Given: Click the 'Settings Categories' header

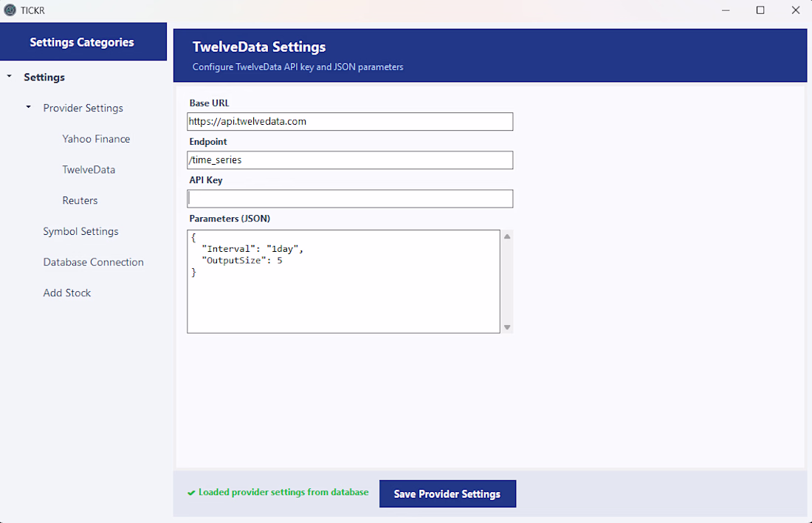Looking at the screenshot, I should tap(82, 43).
